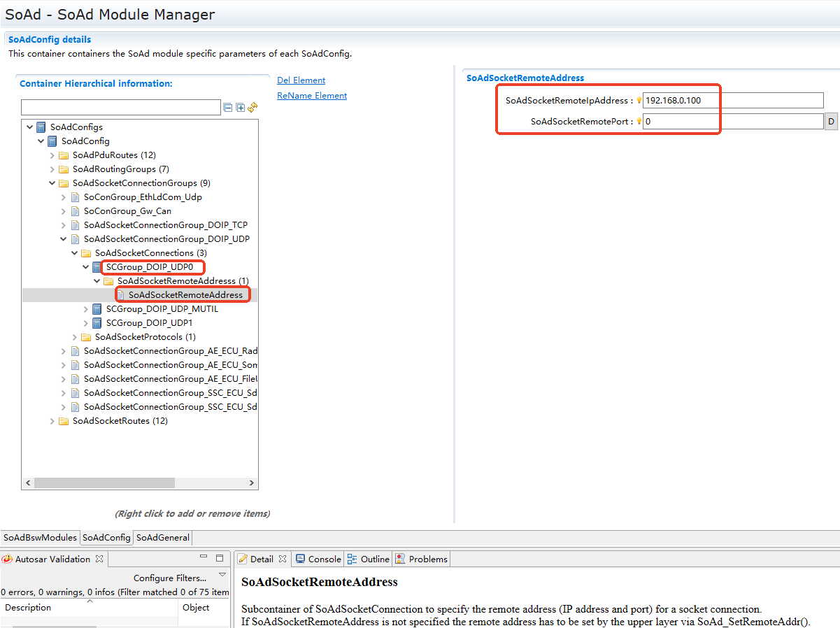This screenshot has height=628, width=840.
Task: Collapse the SoAdSocketConnectionGroups (9) node
Action: pyautogui.click(x=52, y=183)
